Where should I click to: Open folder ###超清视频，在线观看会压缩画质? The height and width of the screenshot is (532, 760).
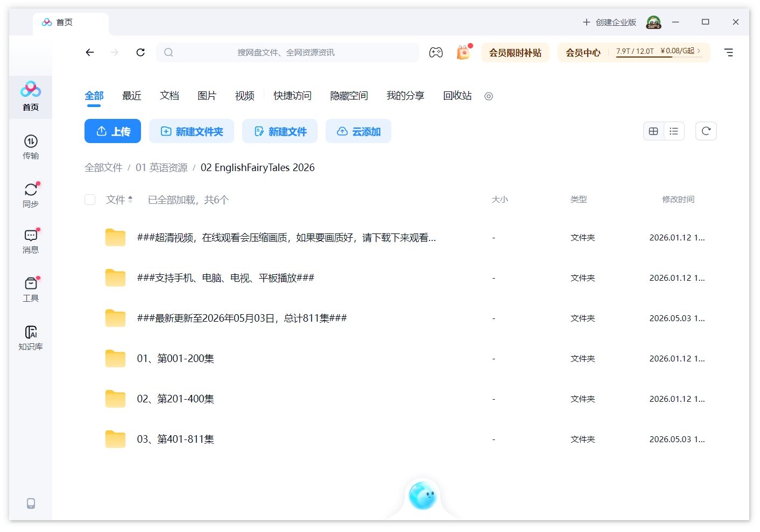(286, 237)
